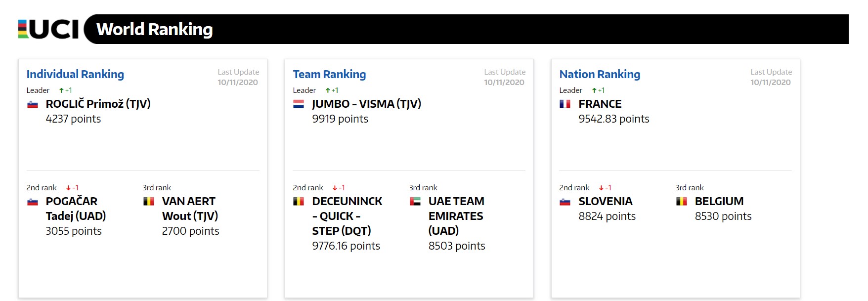This screenshot has height=301, width=868.
Task: Select rider POGAČAR Tadej (UAD)
Action: (76, 209)
